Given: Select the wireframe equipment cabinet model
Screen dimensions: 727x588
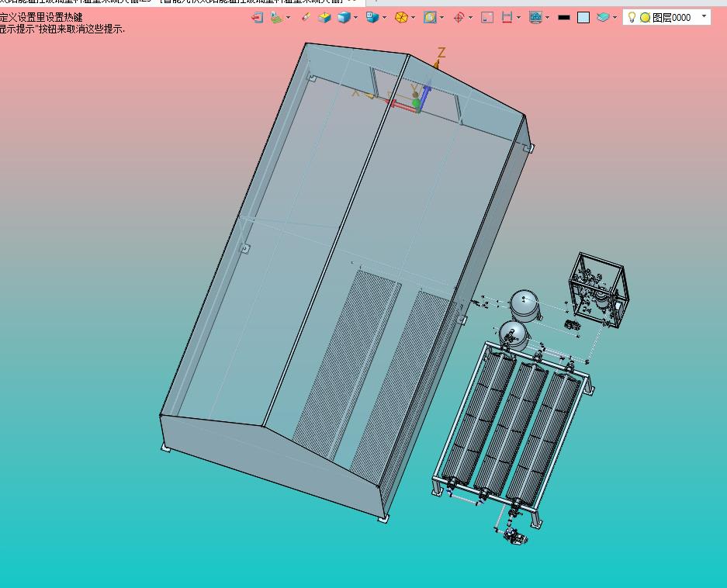Looking at the screenshot, I should pyautogui.click(x=598, y=289).
